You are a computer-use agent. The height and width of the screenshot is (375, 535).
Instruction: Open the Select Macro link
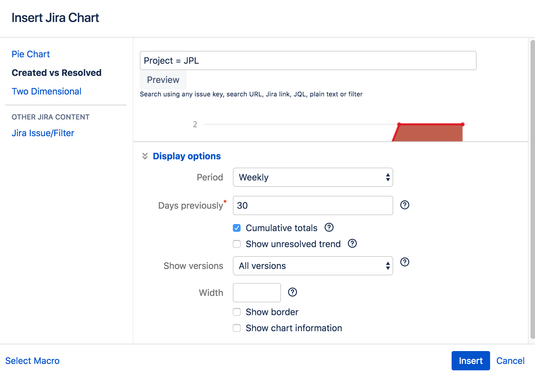[32, 361]
